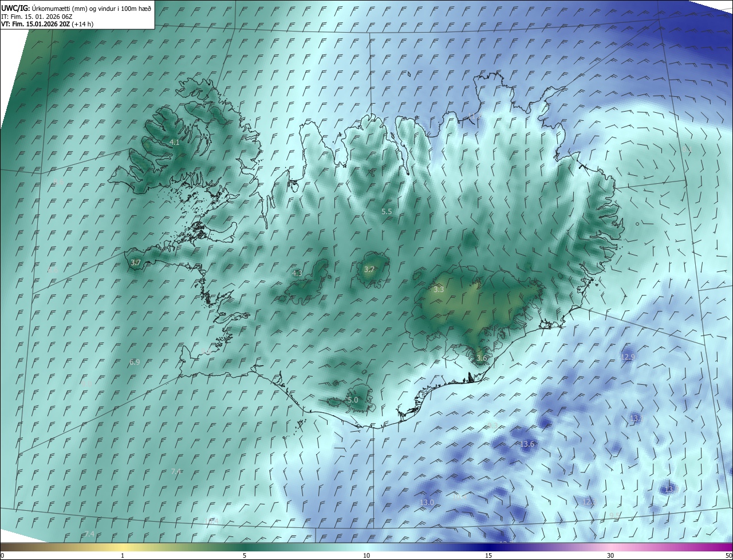
Task: Click the 3.7 value on Hofsjökull glacier
Action: (369, 269)
